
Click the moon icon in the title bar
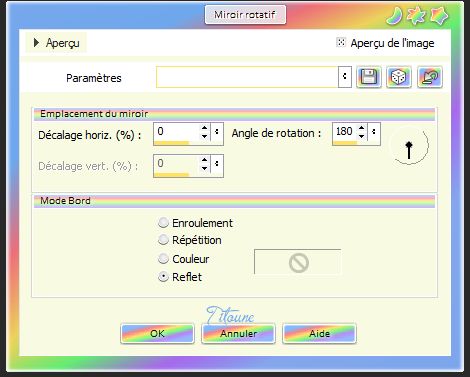[395, 16]
